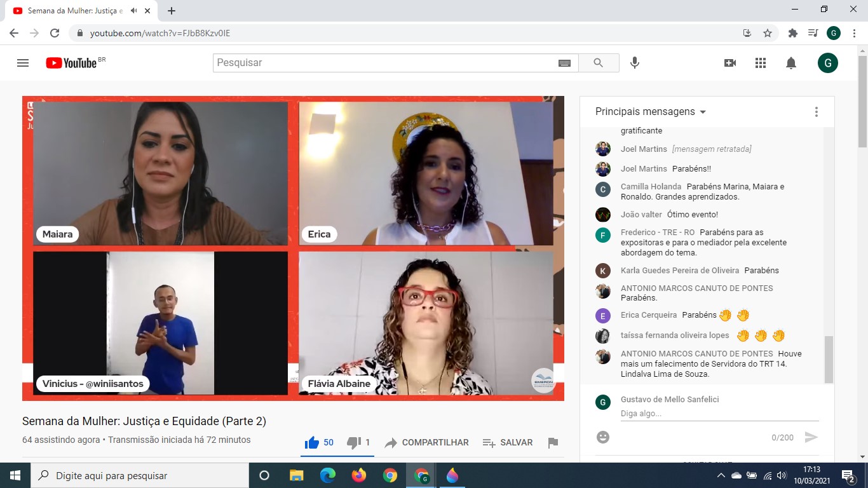Screen dimensions: 868x488
Task: Click the live chat vertical scrollbar
Action: click(x=829, y=359)
